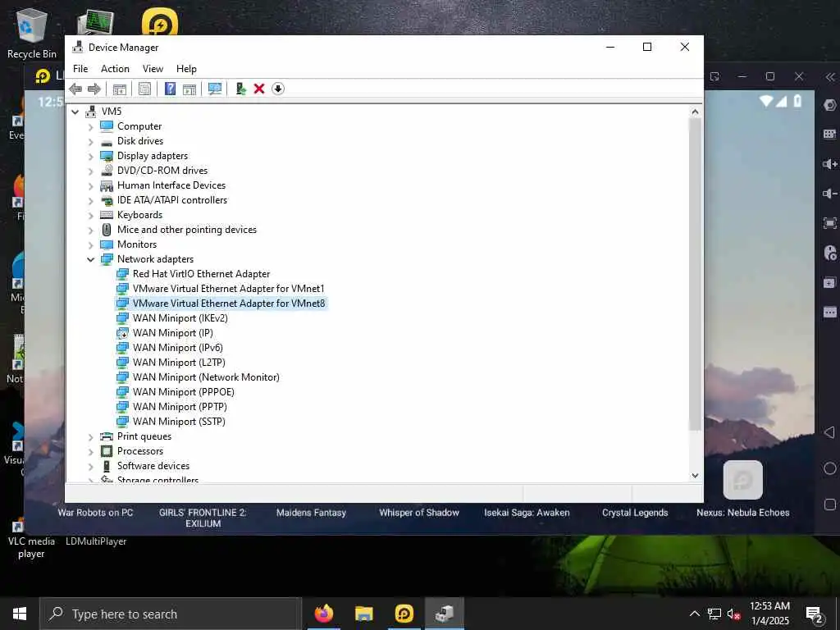Click the Forward arrow in Device Manager toolbar
Image resolution: width=840 pixels, height=630 pixels.
click(x=94, y=89)
